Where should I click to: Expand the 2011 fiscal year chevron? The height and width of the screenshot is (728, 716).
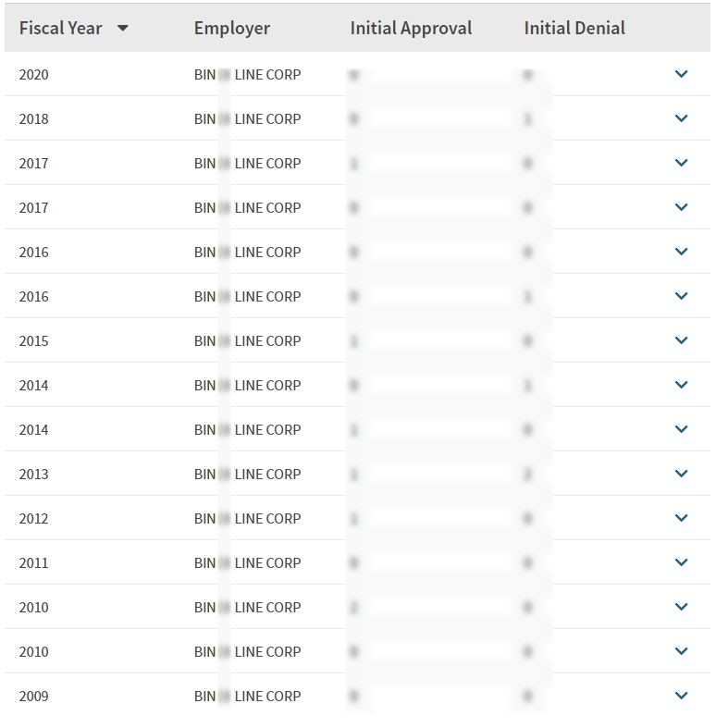click(x=682, y=562)
